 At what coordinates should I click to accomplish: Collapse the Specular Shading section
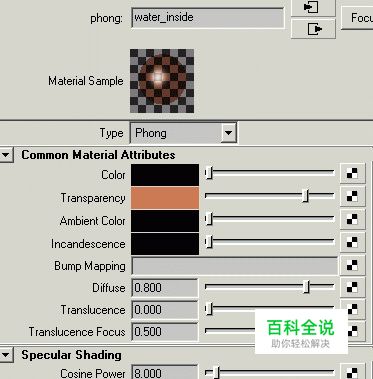[x=6, y=355]
